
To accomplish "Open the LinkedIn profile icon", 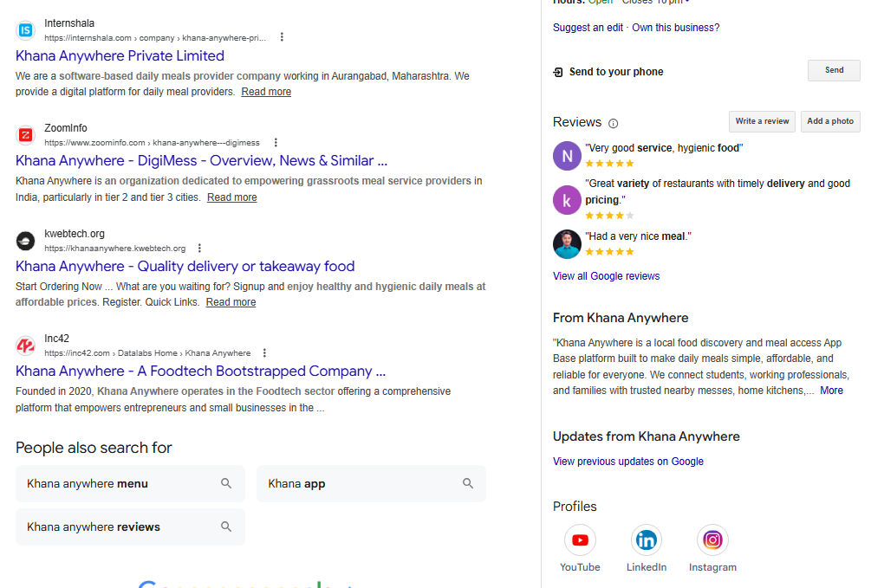I will [647, 540].
